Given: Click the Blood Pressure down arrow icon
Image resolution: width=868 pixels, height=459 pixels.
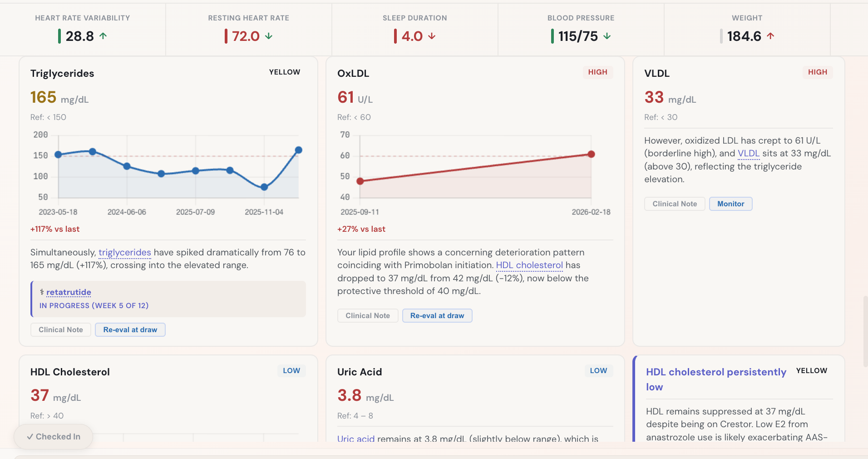Looking at the screenshot, I should (607, 36).
